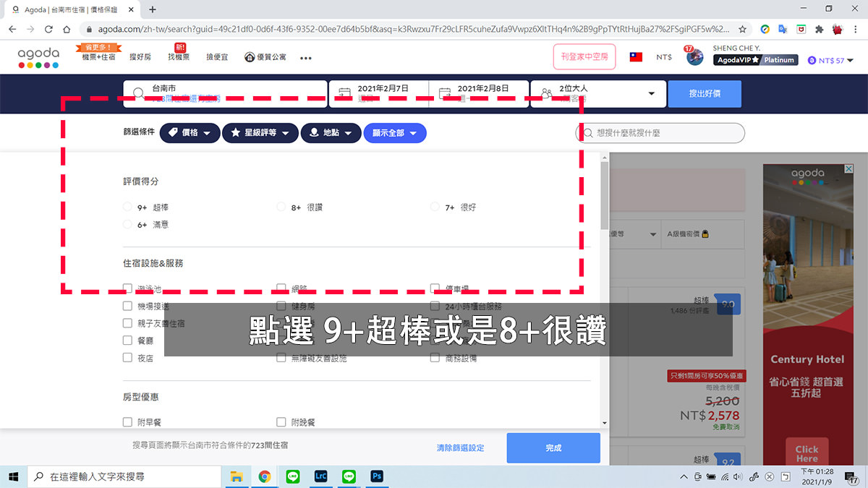This screenshot has height=488, width=868.
Task: Select the 9+ 超棒 rating option
Action: pyautogui.click(x=127, y=207)
